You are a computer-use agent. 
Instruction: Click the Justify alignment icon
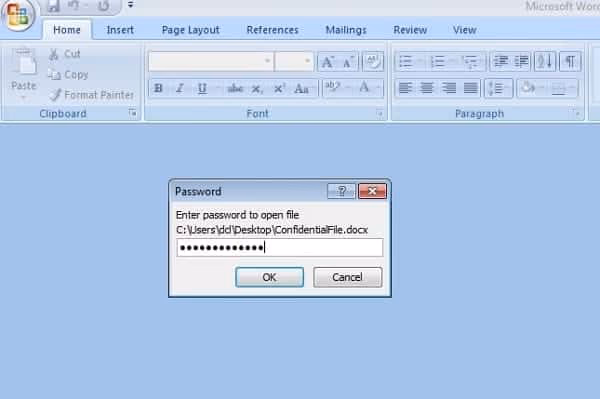(x=471, y=88)
